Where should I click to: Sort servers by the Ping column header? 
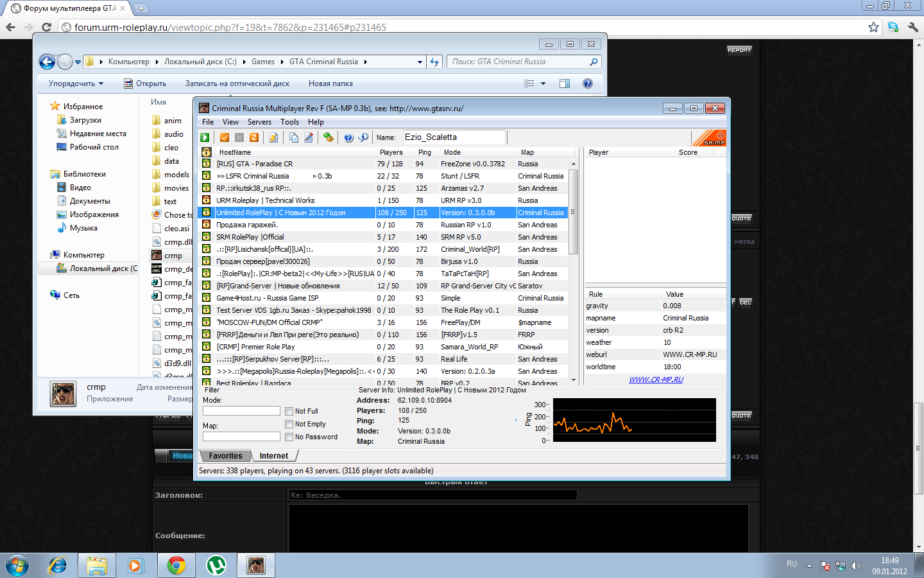coord(426,152)
